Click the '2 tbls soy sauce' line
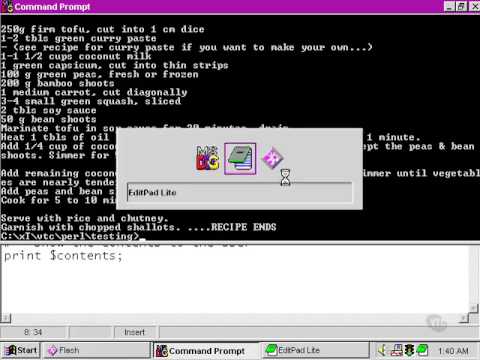This screenshot has width=480, height=360. 48,110
